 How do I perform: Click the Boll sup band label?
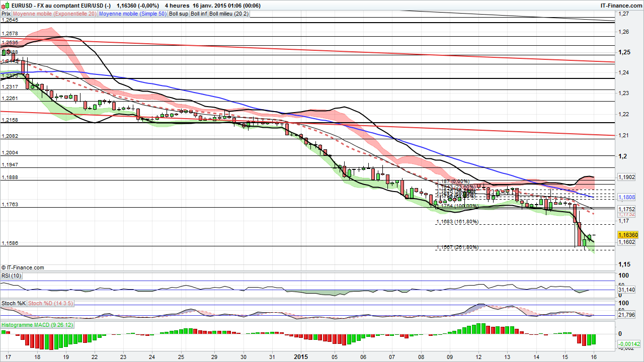(x=179, y=14)
